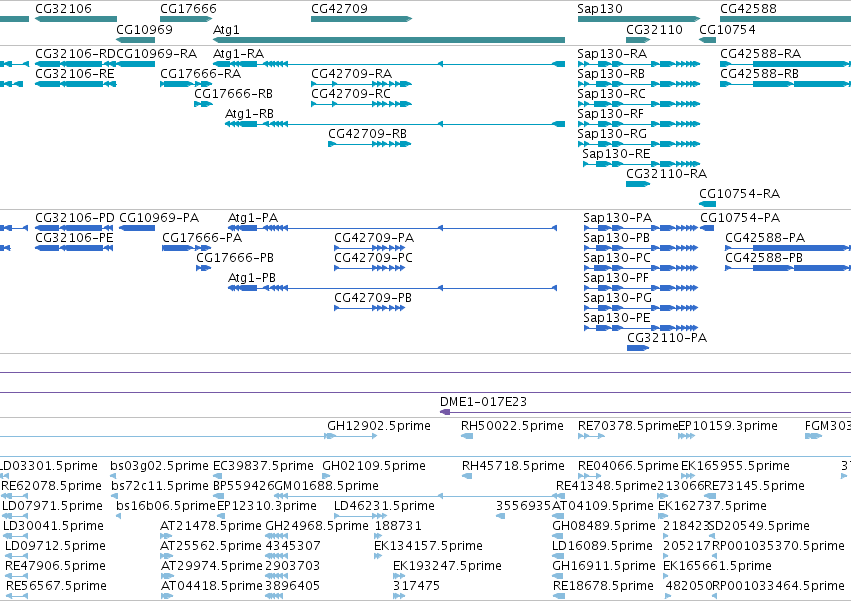This screenshot has width=851, height=601.
Task: Select transcript Sap130-RA
Action: point(639,64)
